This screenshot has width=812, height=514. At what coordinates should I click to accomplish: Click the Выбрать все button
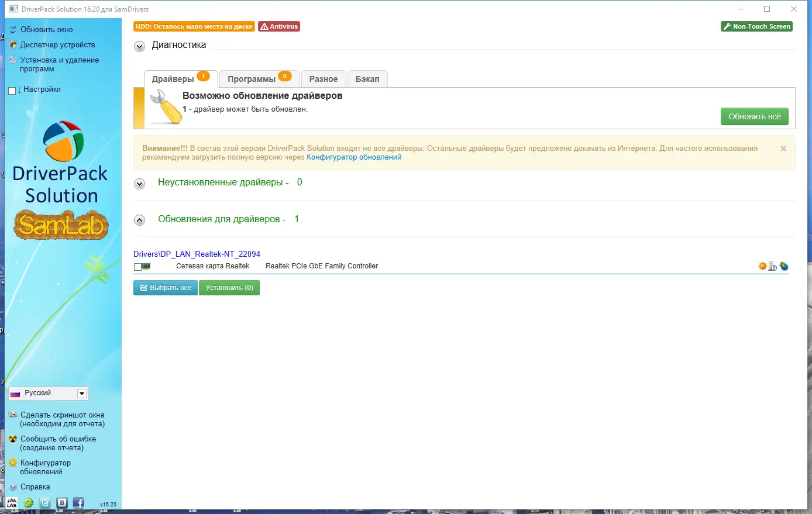click(x=166, y=288)
